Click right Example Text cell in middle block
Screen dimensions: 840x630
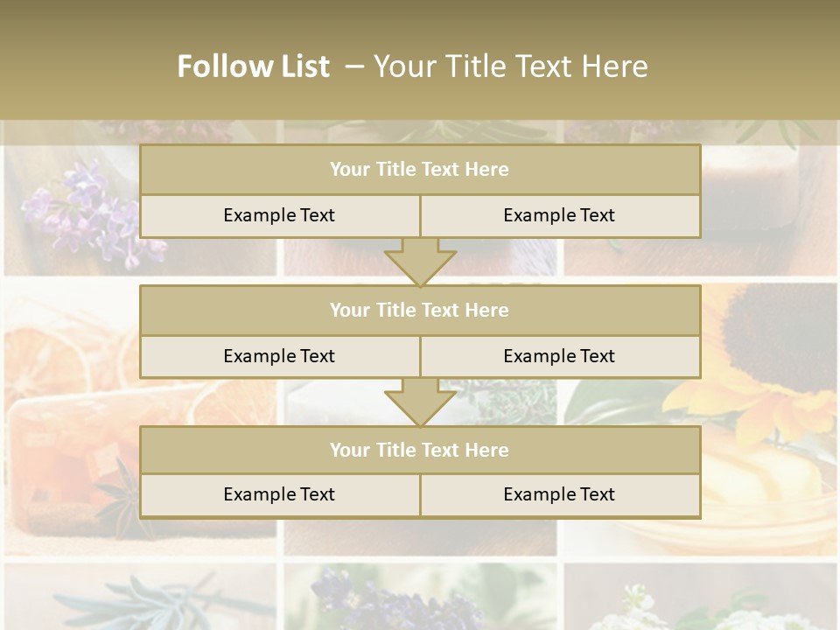[559, 357]
